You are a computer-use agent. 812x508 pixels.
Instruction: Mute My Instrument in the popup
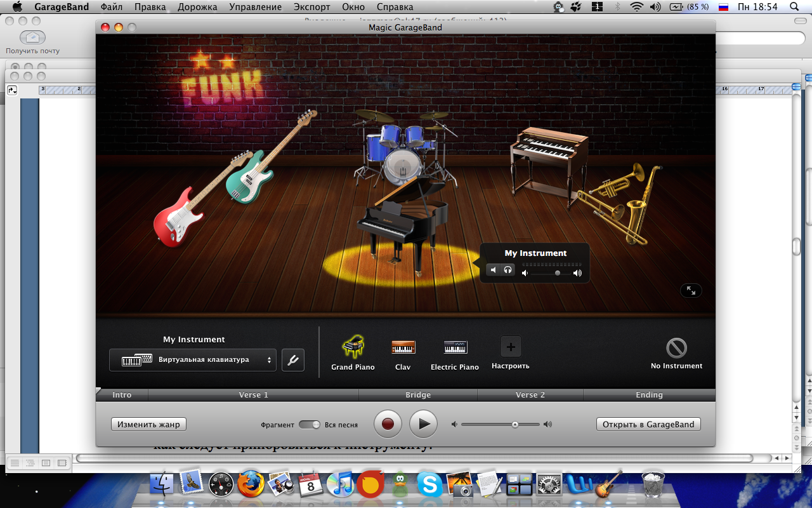[494, 270]
